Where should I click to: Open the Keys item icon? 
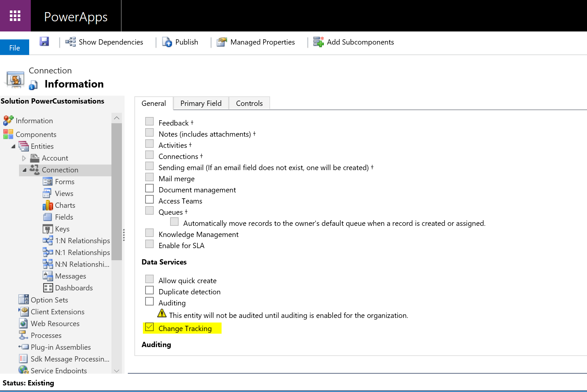pyautogui.click(x=48, y=229)
